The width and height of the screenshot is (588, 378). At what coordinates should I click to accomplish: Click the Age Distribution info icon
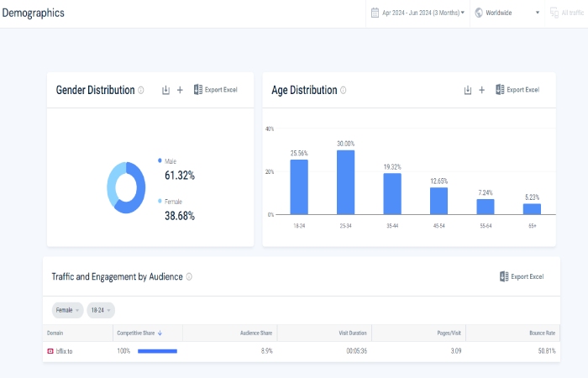point(343,90)
